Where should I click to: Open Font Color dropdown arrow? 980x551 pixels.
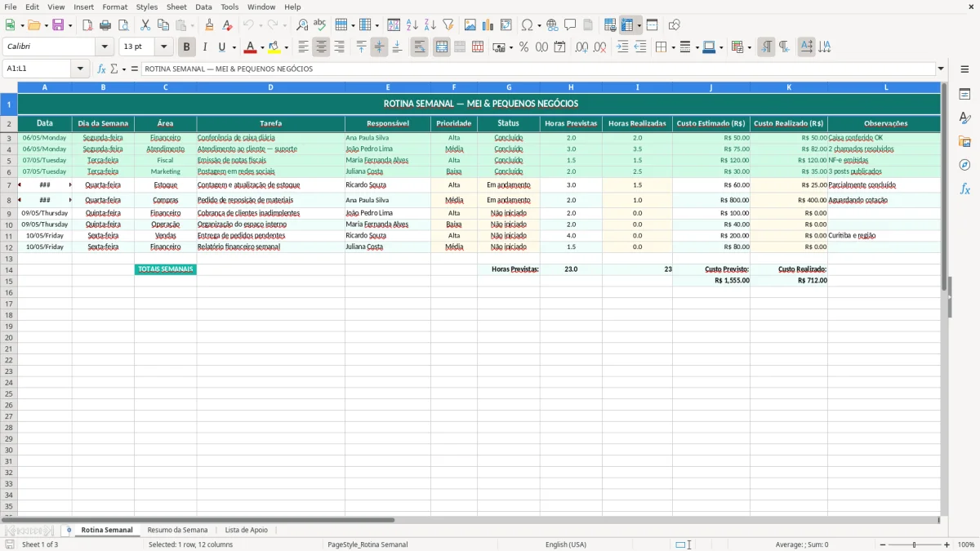(262, 47)
